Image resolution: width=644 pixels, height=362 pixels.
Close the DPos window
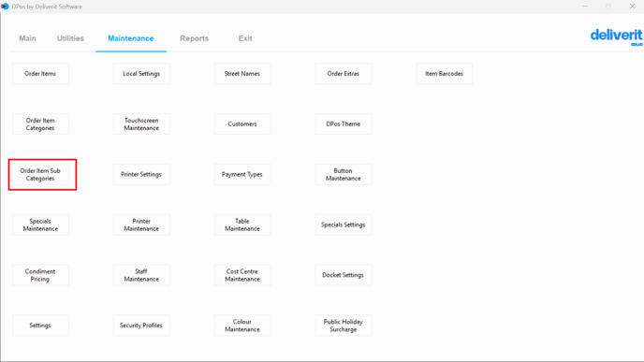click(633, 7)
